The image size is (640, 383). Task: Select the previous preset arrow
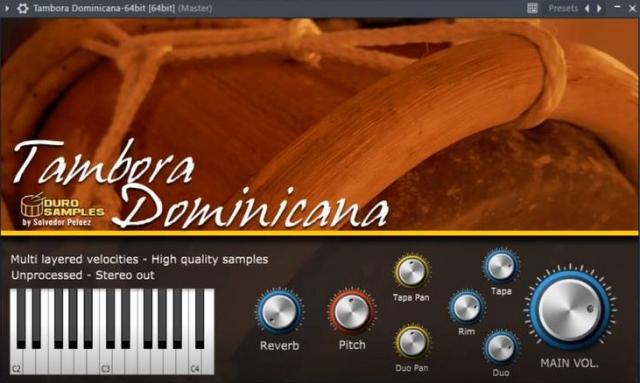pos(587,8)
